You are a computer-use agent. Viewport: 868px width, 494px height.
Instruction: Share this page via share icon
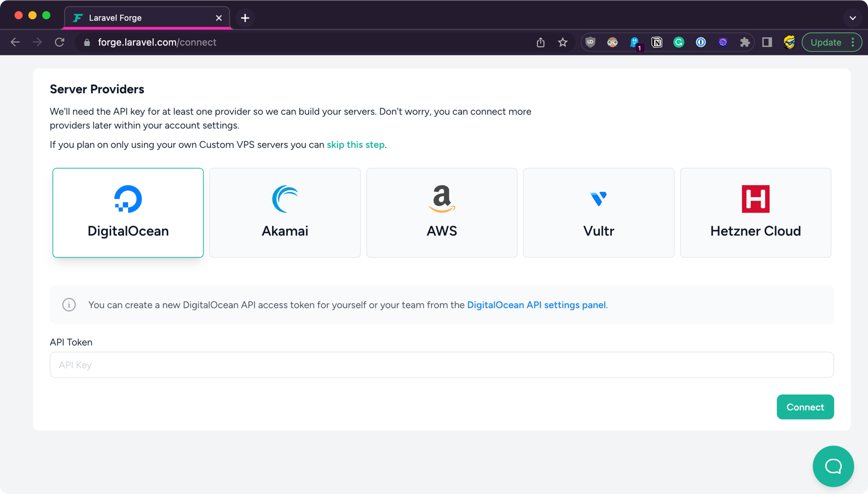[x=541, y=42]
